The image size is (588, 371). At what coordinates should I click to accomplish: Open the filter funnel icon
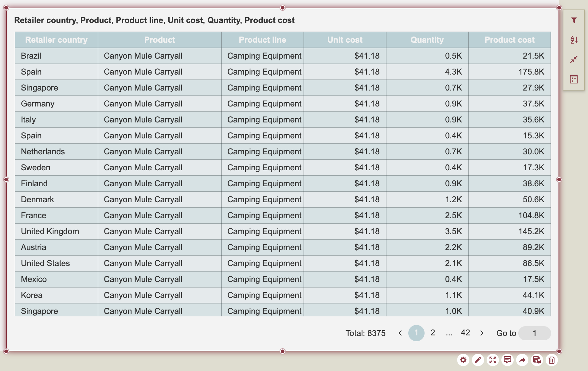574,21
